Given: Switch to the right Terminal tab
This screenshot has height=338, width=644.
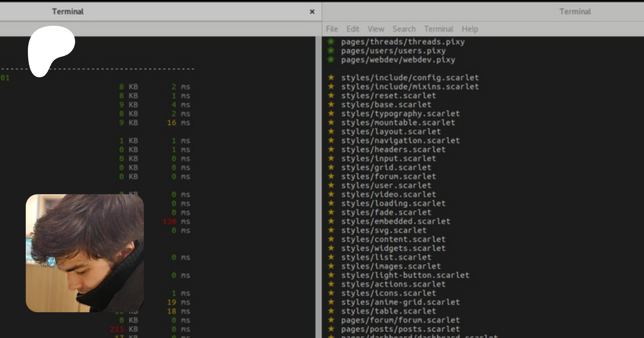Looking at the screenshot, I should coord(575,12).
